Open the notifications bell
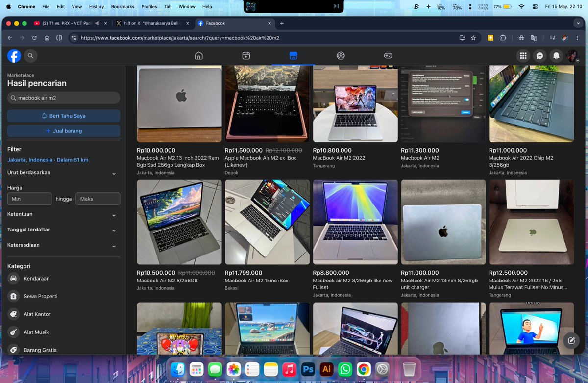The image size is (588, 383). pyautogui.click(x=556, y=56)
